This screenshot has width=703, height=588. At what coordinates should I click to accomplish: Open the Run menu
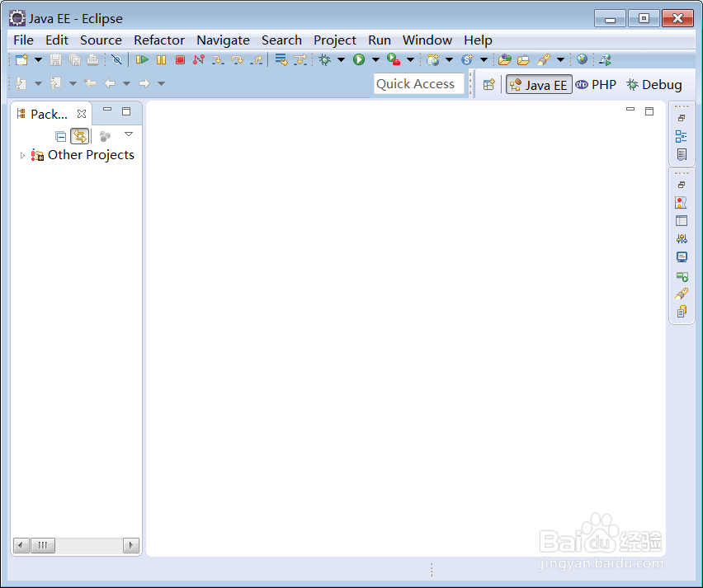click(x=380, y=40)
